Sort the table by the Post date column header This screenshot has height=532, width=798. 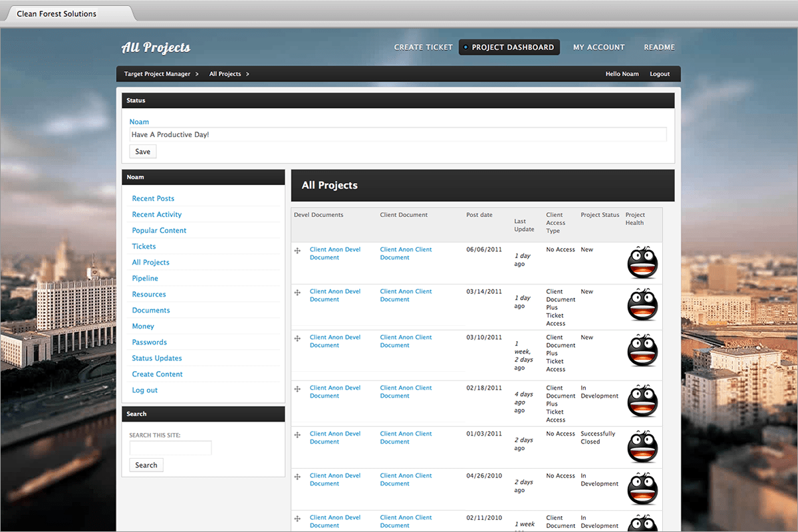coord(479,215)
